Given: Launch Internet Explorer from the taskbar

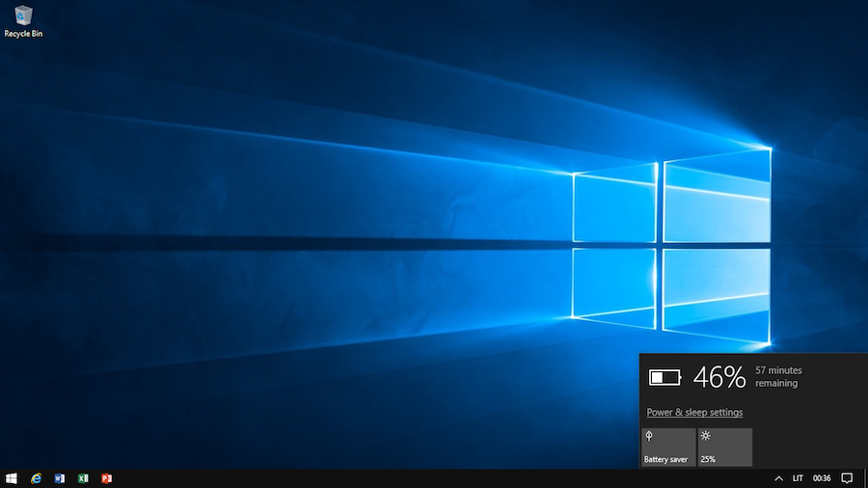Looking at the screenshot, I should 37,478.
